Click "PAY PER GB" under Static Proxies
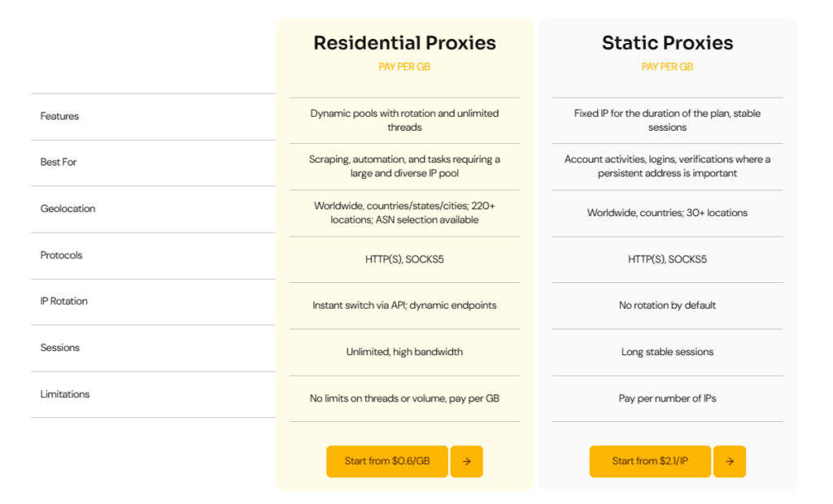833x504 pixels. click(x=667, y=67)
